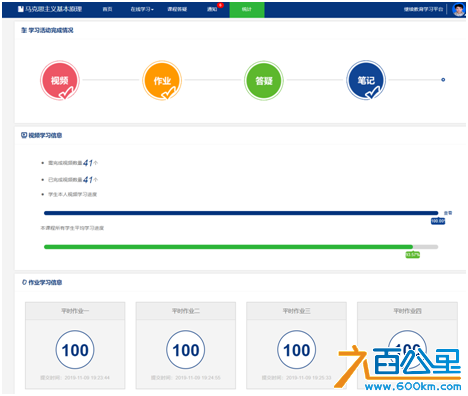
Task: Go to the 首页 home nav item
Action: [107, 9]
